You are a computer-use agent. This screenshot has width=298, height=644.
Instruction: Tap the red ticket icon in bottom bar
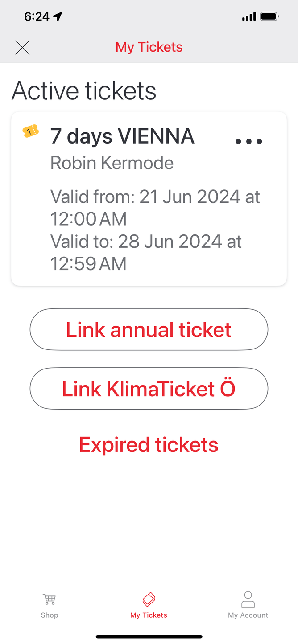point(149,599)
